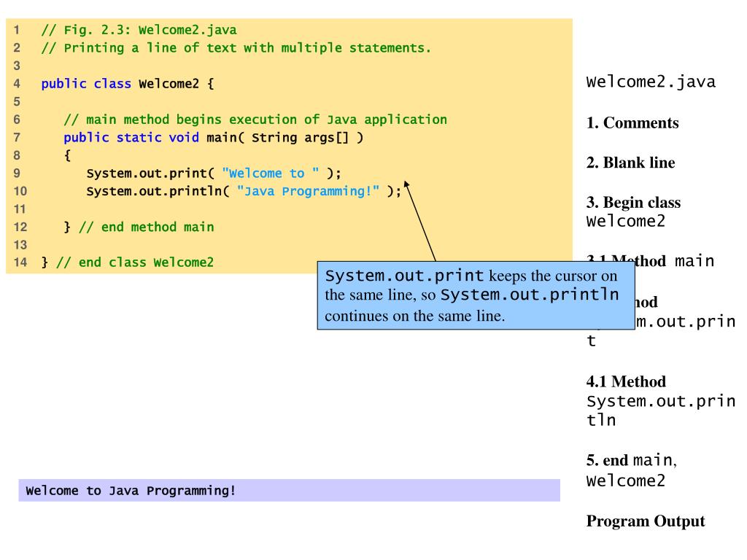747x560 pixels.
Task: Click the opening brace on line 8
Action: [x=67, y=156]
